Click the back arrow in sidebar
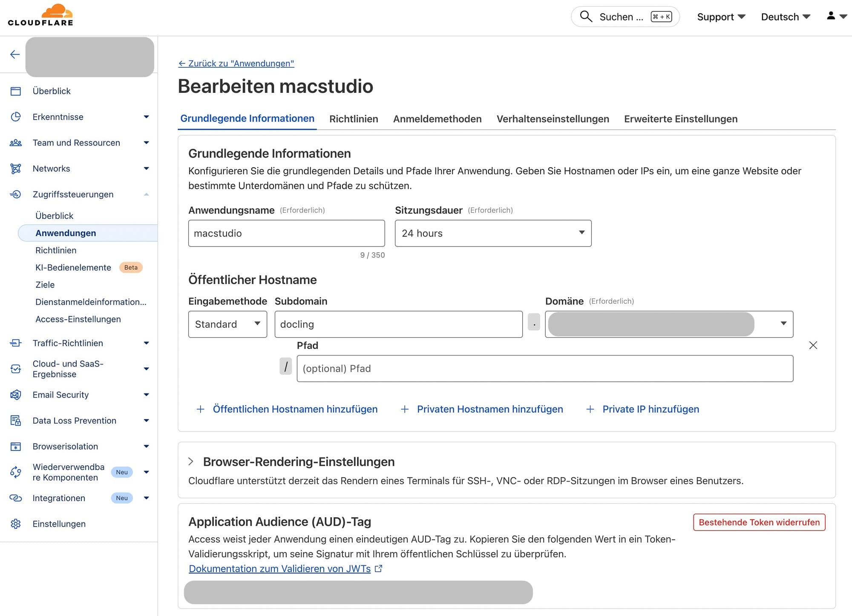 tap(15, 54)
